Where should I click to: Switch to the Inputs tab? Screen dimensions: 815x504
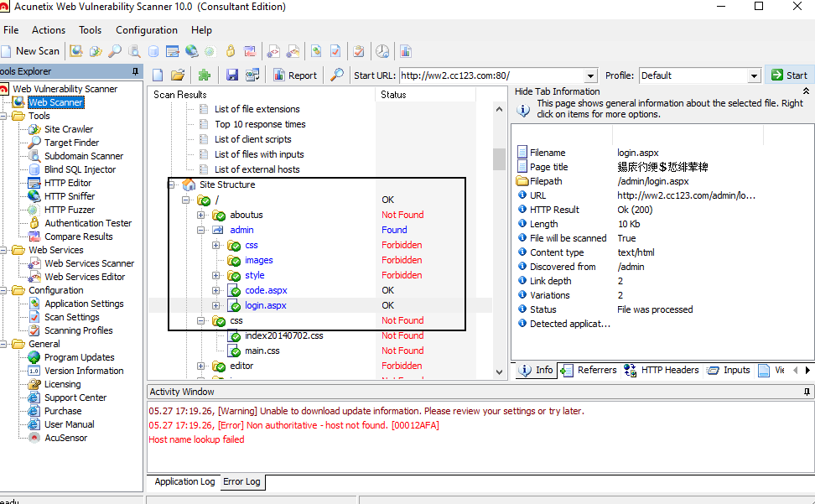(x=729, y=370)
